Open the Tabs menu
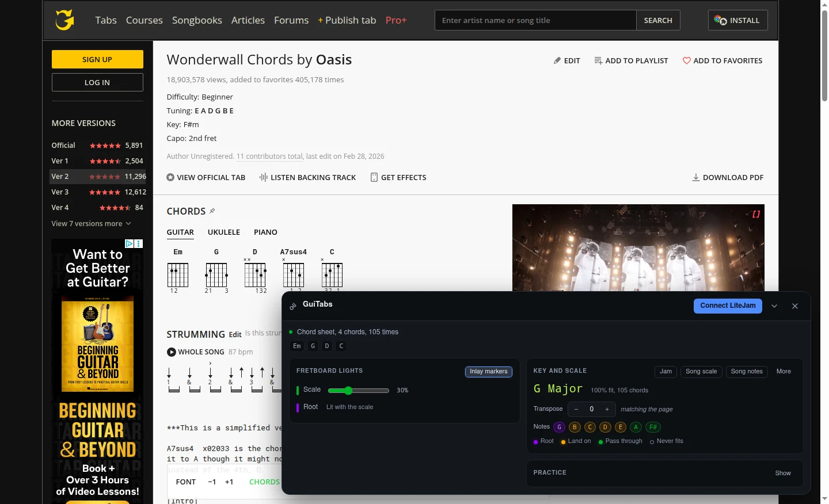The width and height of the screenshot is (829, 504). pyautogui.click(x=106, y=20)
